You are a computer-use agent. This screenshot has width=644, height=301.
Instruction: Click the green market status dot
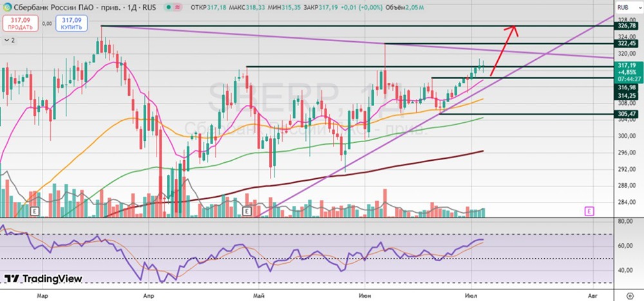(169, 7)
